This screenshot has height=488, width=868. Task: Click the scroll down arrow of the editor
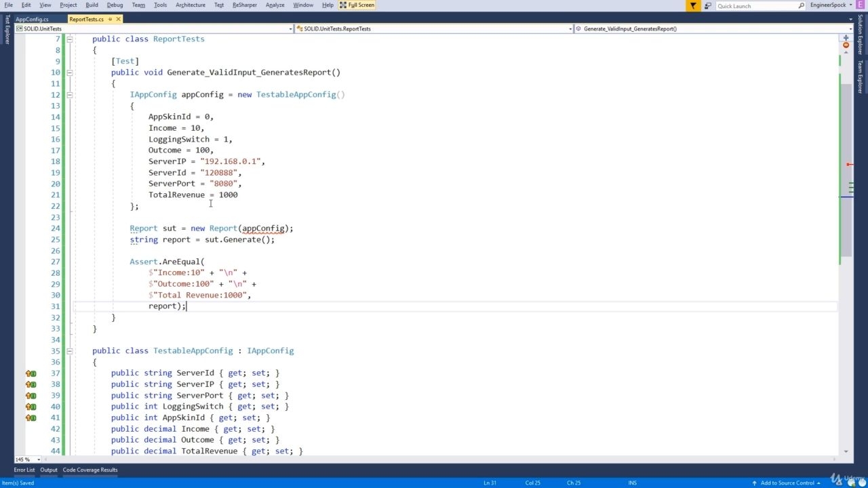846,451
